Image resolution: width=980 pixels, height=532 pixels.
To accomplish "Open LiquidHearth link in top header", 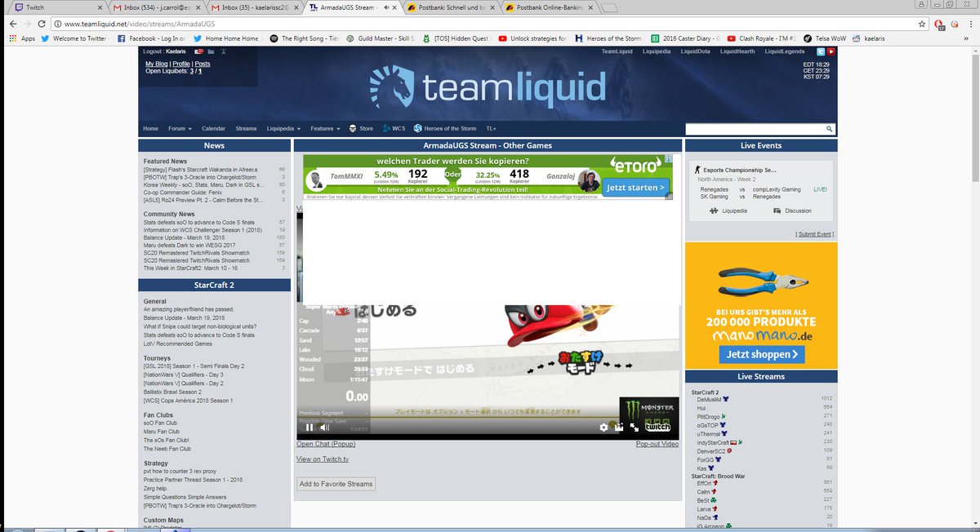I will tap(737, 51).
